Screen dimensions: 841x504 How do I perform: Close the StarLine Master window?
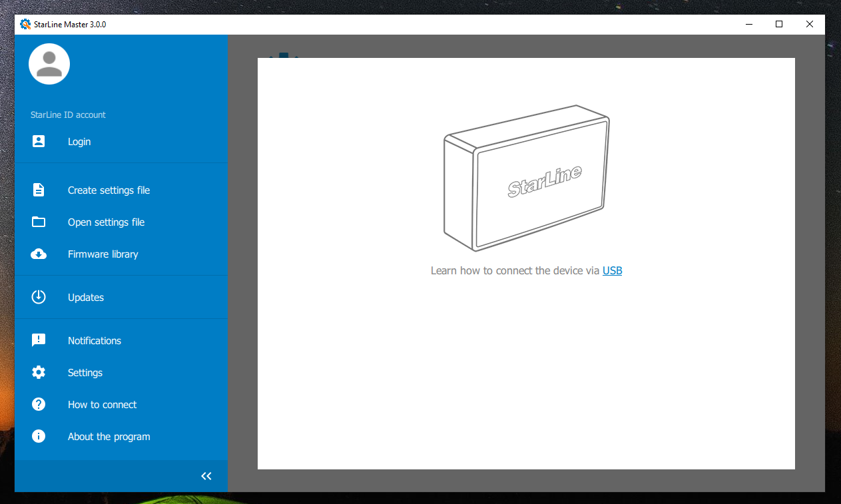click(x=810, y=25)
